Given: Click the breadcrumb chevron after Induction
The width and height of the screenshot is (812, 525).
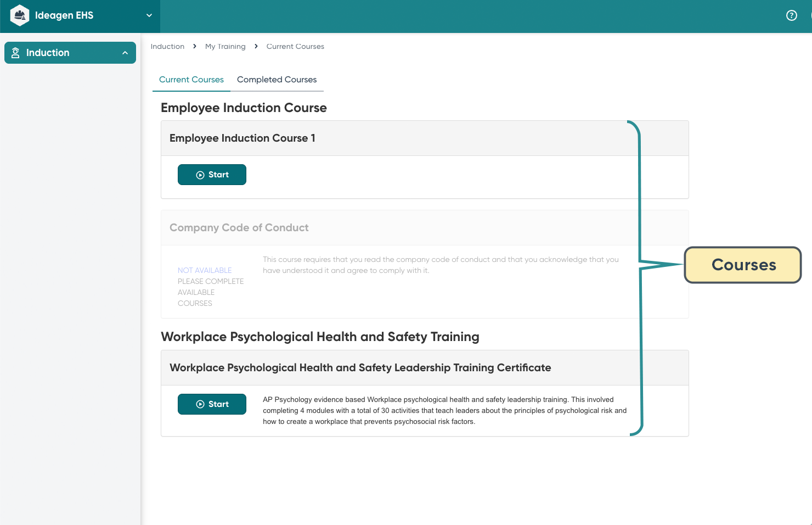Looking at the screenshot, I should (x=195, y=47).
